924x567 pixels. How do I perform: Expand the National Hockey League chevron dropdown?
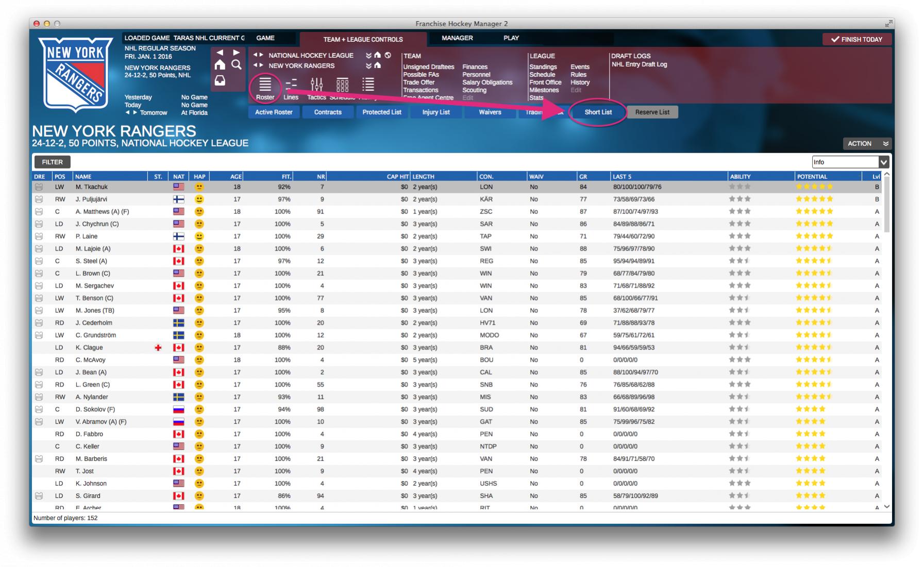(x=368, y=55)
